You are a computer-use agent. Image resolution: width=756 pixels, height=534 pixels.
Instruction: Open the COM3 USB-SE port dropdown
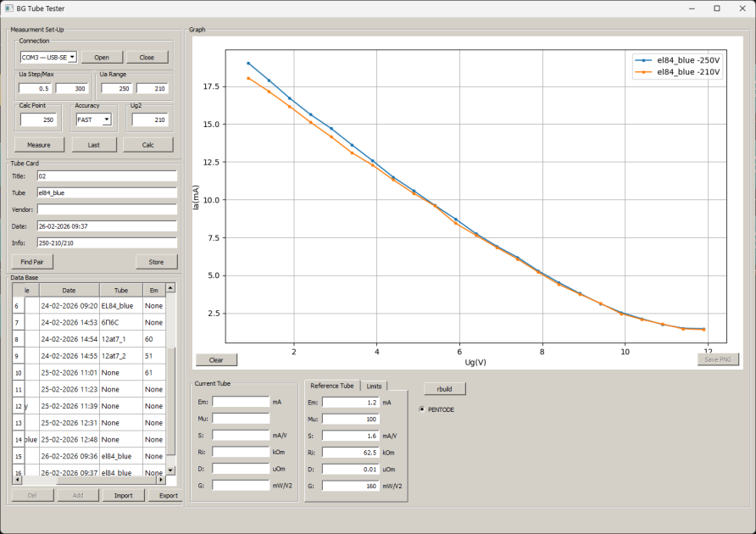point(72,58)
